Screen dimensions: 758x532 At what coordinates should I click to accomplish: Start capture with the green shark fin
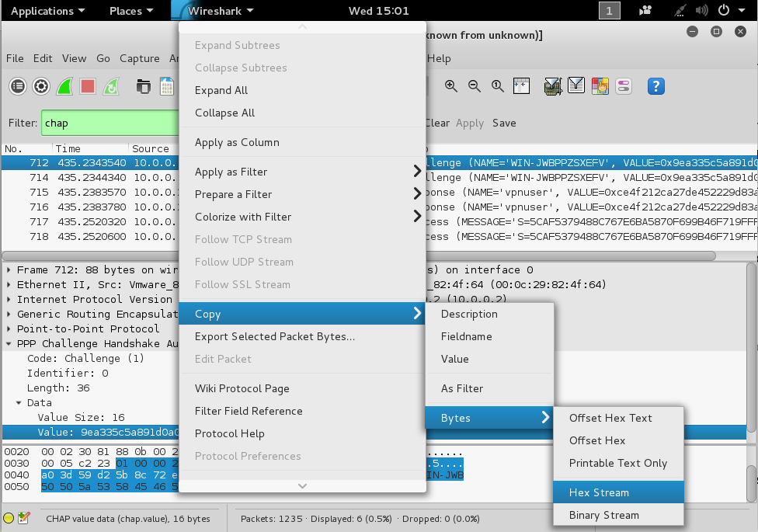coord(64,86)
